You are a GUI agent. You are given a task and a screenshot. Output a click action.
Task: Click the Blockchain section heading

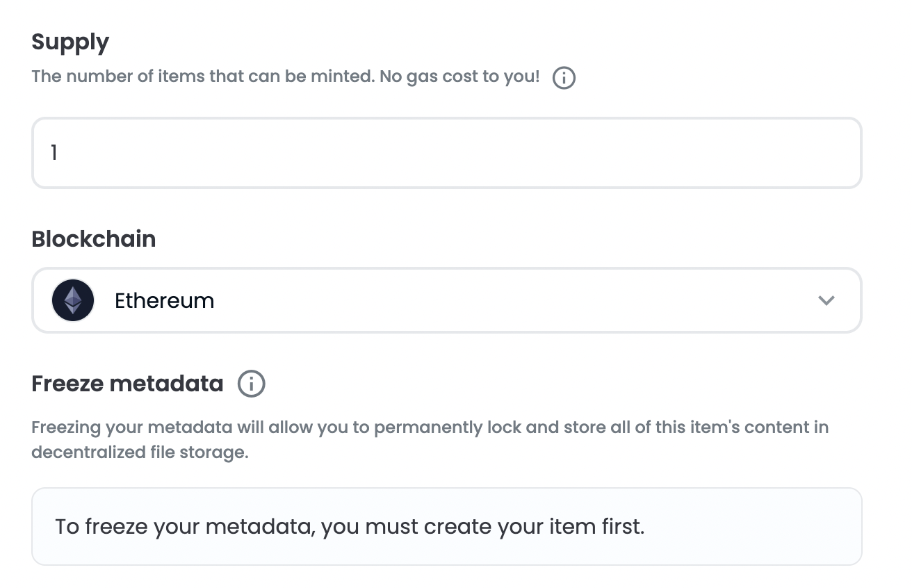tap(94, 239)
